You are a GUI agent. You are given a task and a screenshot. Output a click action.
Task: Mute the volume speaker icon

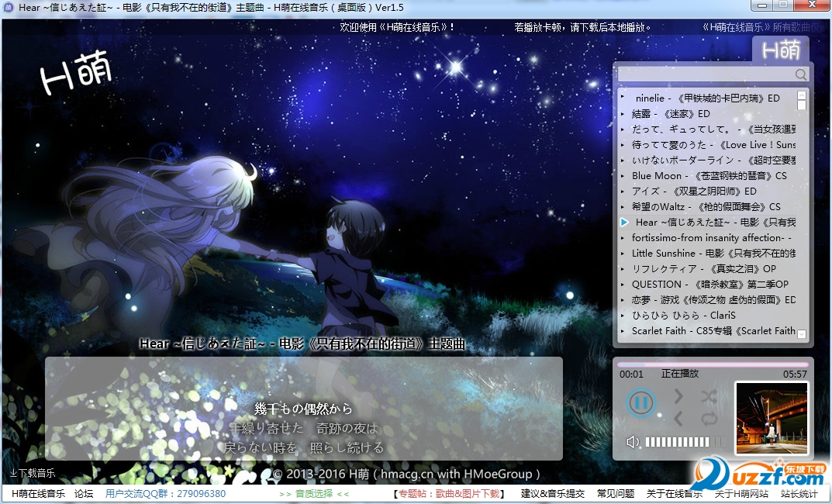click(633, 442)
